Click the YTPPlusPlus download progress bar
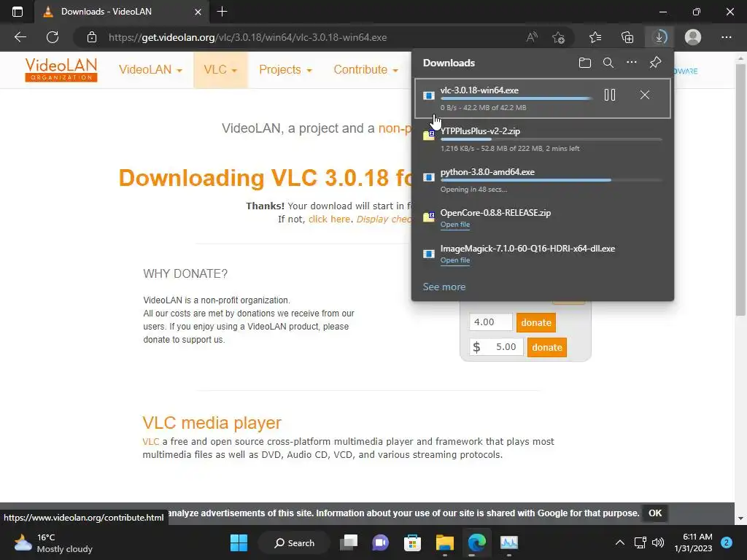The height and width of the screenshot is (560, 747). click(x=551, y=139)
